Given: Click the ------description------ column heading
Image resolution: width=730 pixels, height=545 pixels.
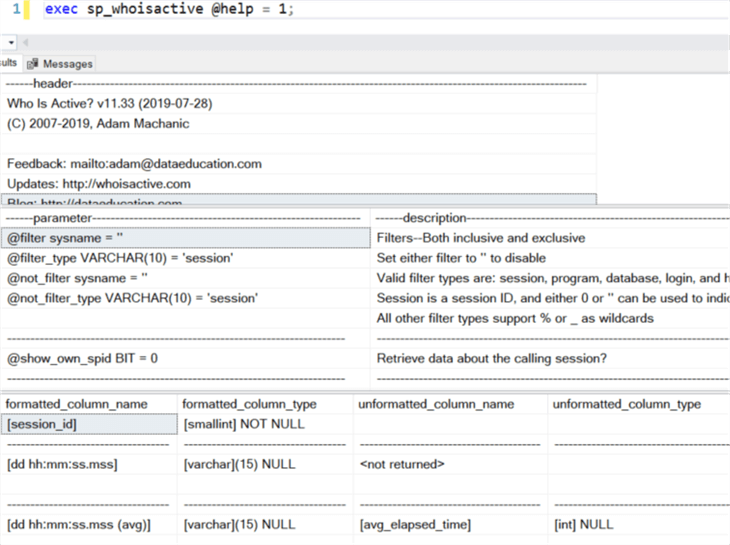Looking at the screenshot, I should 550,218.
